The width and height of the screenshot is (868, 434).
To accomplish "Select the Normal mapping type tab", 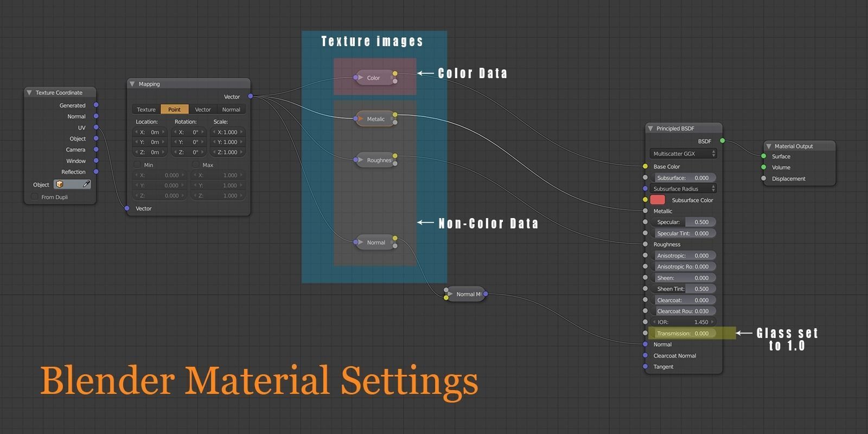I will [x=231, y=110].
